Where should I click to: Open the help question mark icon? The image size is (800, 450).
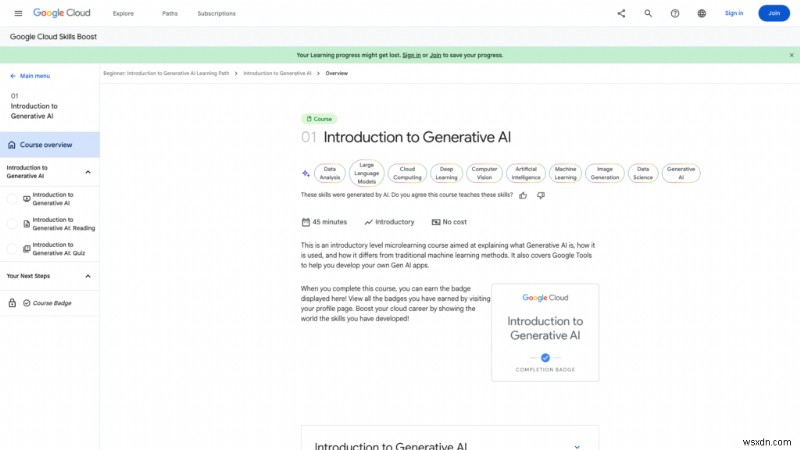[x=674, y=13]
